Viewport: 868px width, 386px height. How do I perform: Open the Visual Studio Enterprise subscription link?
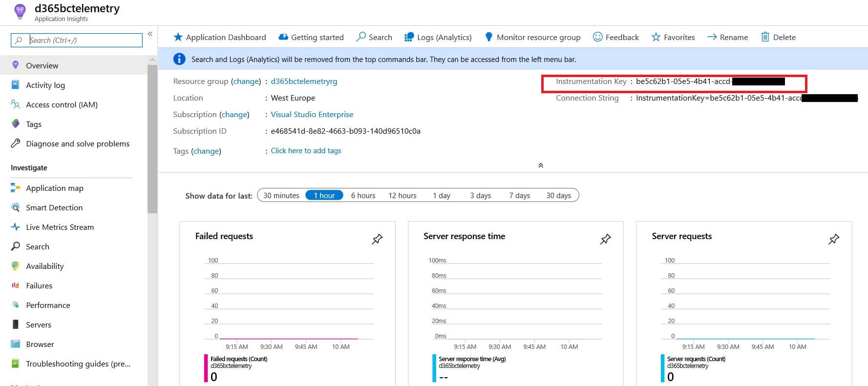tap(312, 115)
